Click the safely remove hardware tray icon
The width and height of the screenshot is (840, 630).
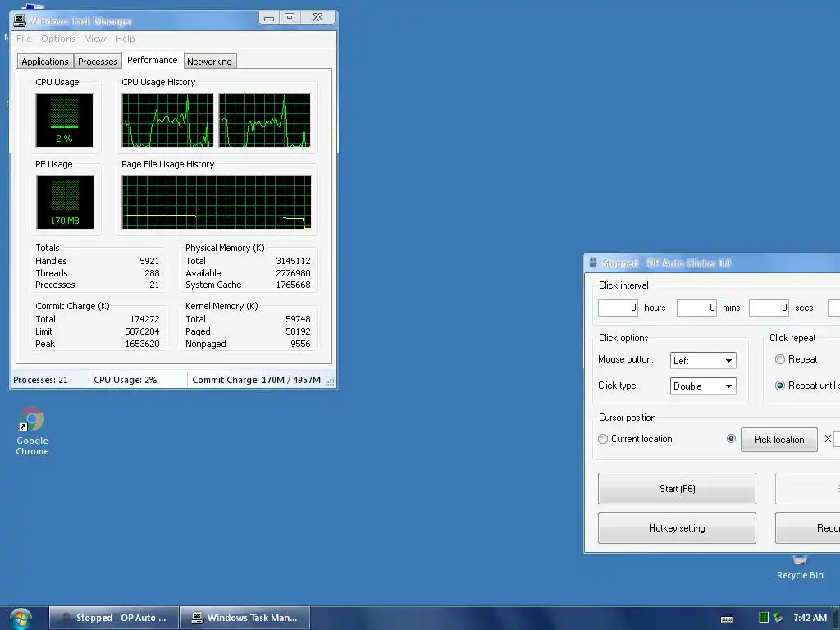click(778, 618)
